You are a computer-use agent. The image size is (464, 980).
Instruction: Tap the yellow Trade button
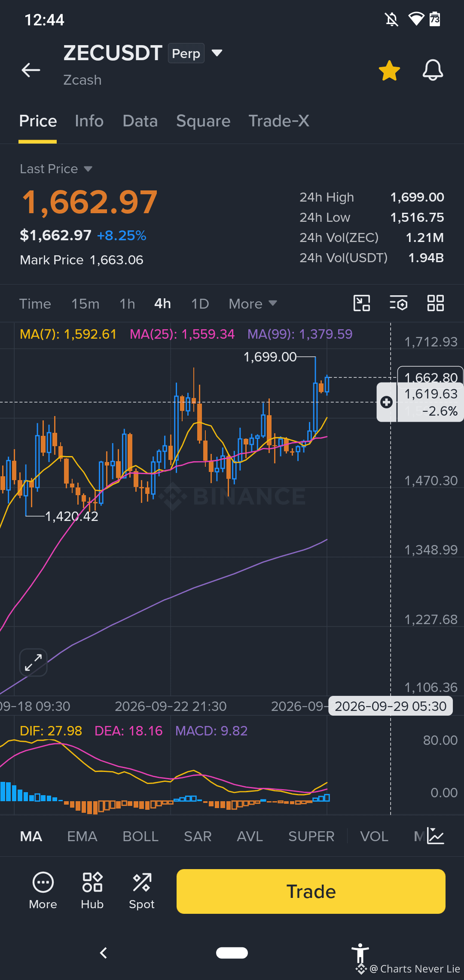tap(311, 891)
